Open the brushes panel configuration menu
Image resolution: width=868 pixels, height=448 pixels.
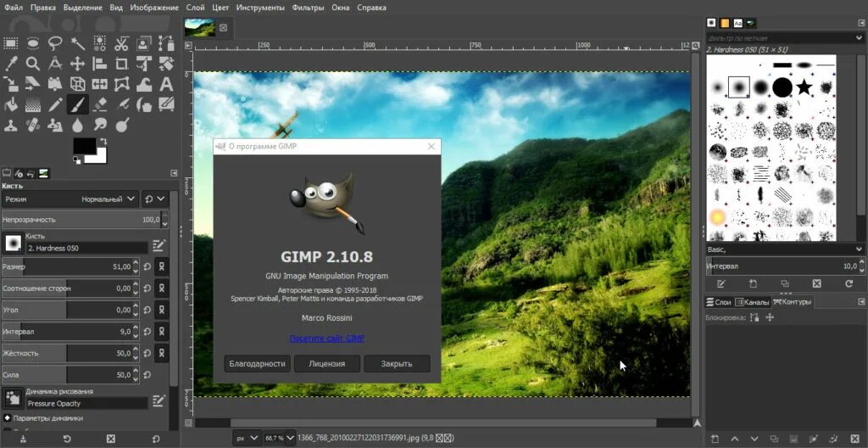click(861, 23)
